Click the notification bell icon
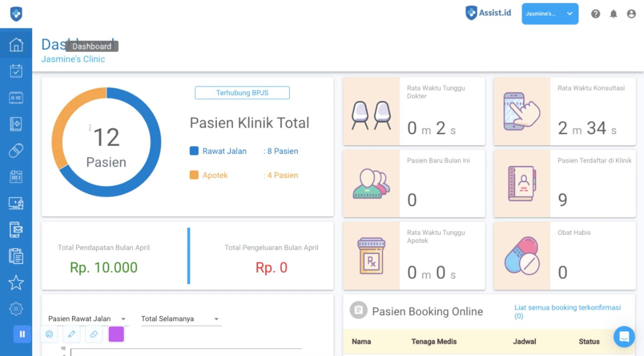 coord(613,14)
